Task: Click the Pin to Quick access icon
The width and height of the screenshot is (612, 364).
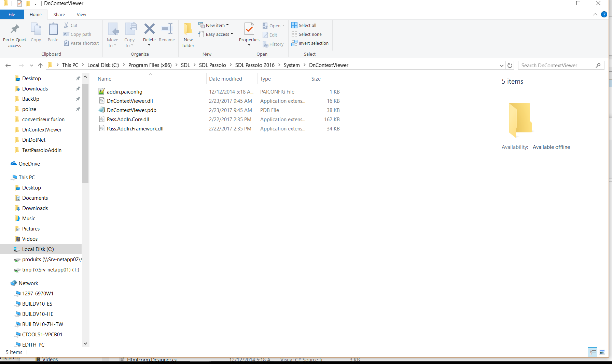Action: point(15,29)
